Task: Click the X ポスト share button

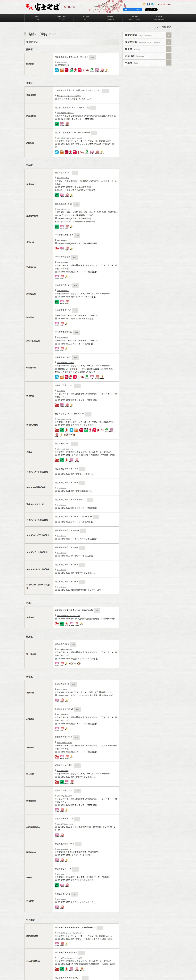Action: click(151, 9)
